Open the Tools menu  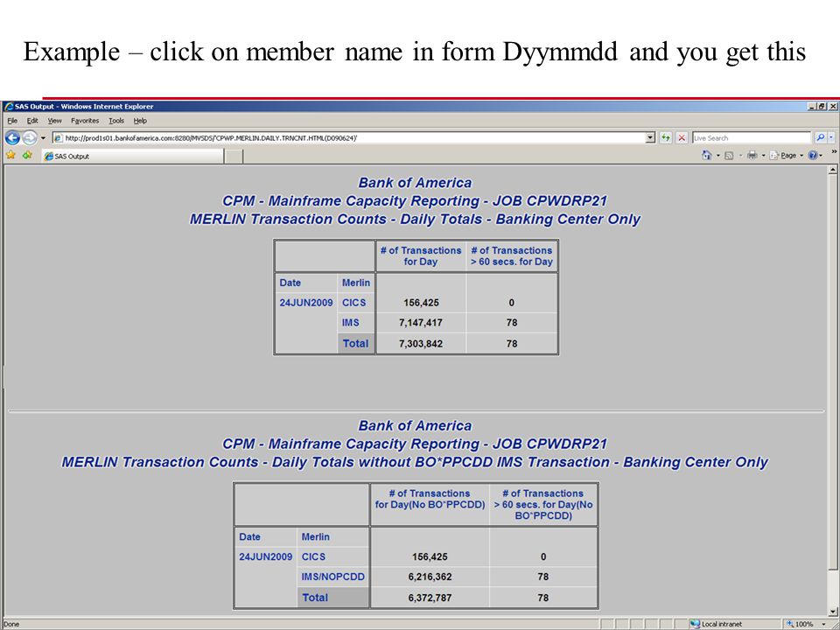tap(116, 121)
